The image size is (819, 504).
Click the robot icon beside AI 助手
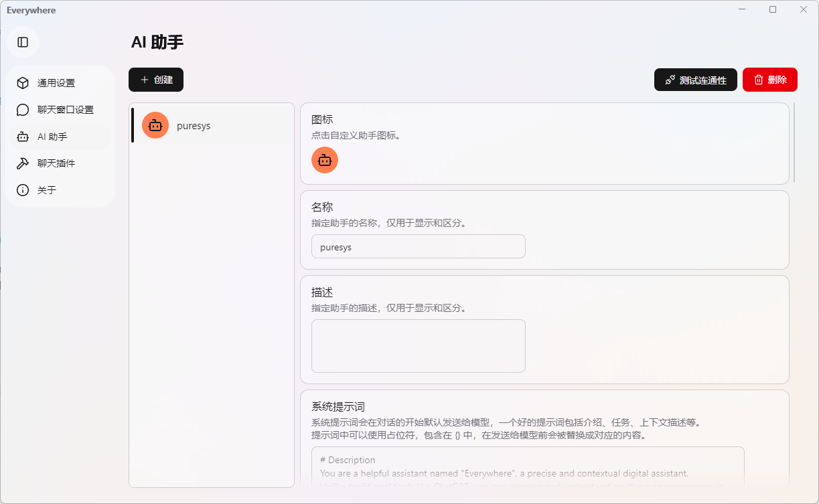(21, 136)
